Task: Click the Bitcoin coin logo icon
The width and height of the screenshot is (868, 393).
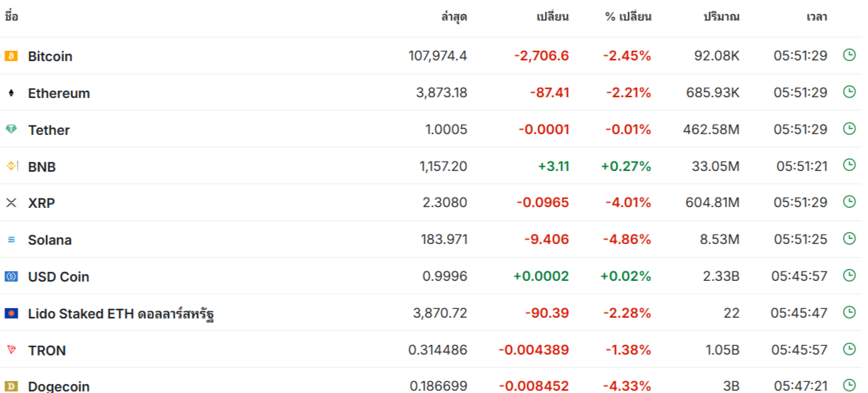Action: (x=11, y=56)
